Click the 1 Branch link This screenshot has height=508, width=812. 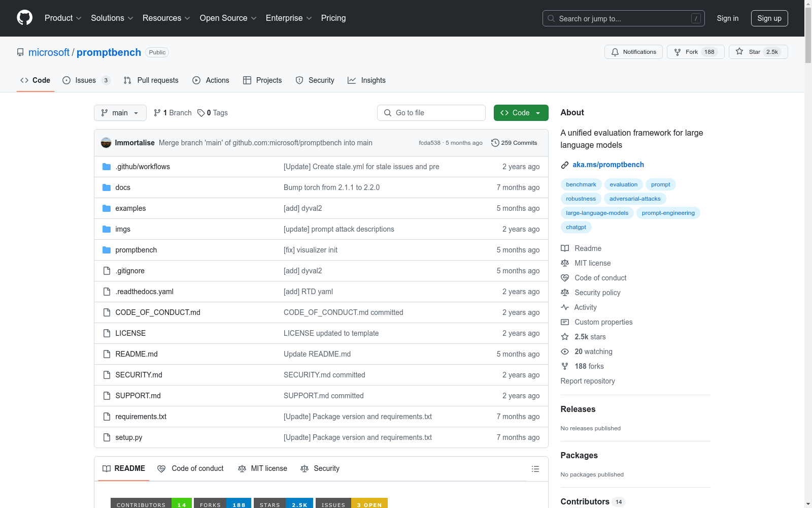tap(173, 113)
